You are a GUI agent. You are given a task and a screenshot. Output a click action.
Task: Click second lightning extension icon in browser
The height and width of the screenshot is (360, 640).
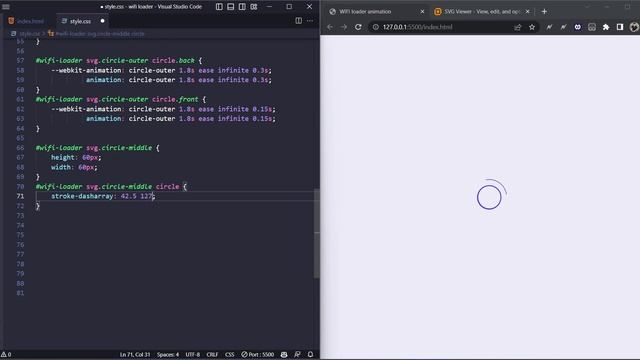coord(563,27)
